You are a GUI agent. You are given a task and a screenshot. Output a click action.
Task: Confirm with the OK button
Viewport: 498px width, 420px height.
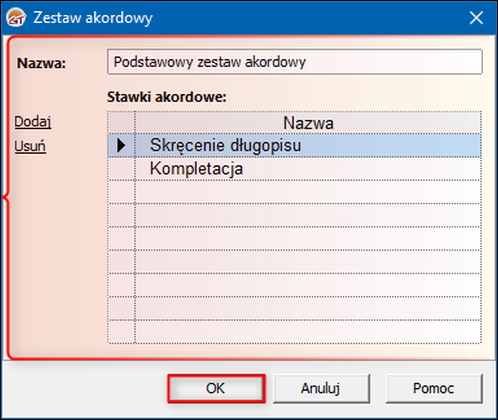216,388
